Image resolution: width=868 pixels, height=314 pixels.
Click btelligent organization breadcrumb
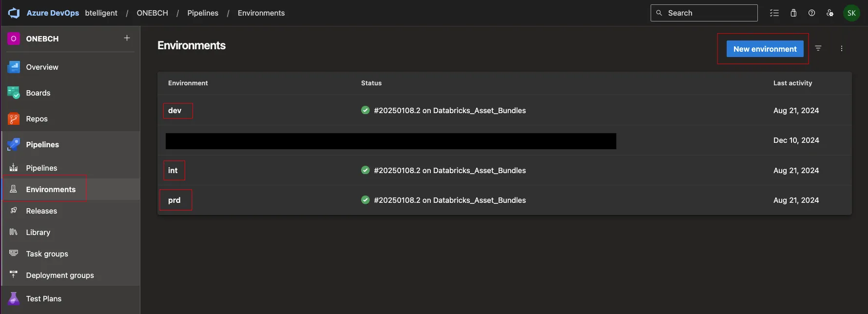[101, 13]
